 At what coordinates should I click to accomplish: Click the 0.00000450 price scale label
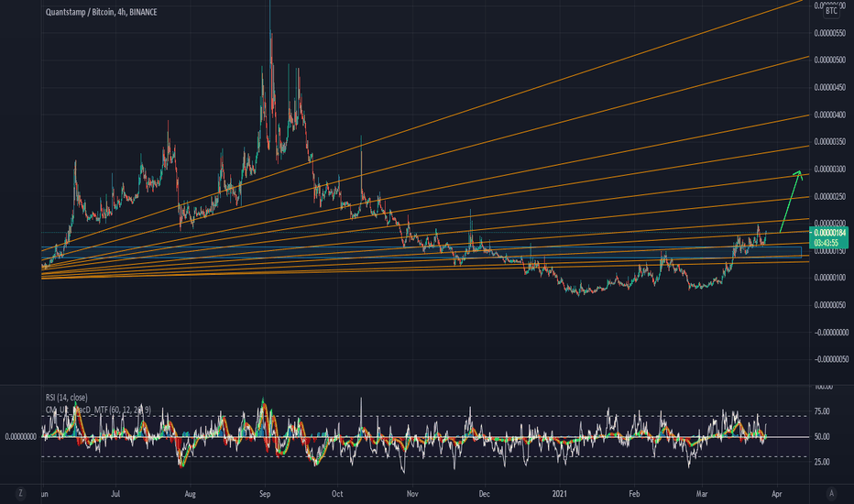pos(830,87)
